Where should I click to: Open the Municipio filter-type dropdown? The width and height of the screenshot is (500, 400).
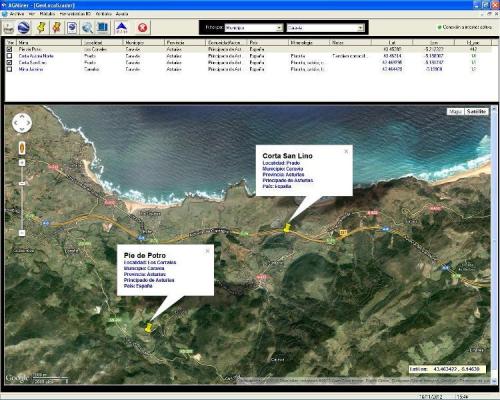click(x=254, y=28)
